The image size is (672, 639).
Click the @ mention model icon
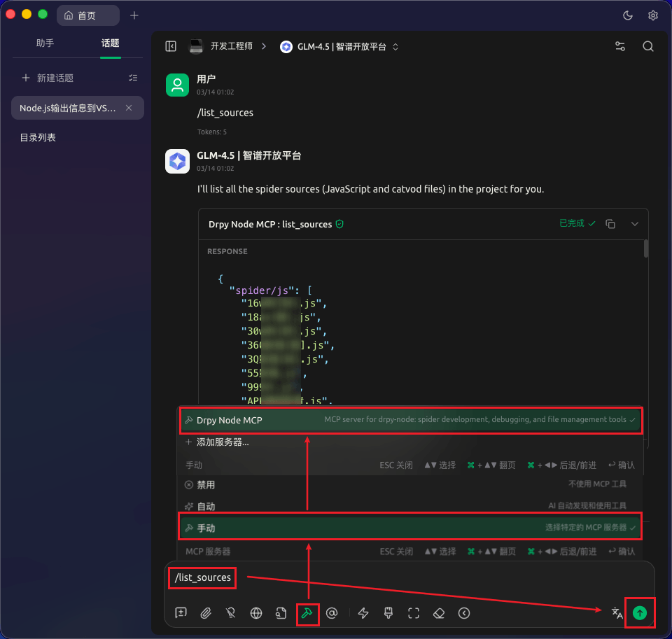coord(332,613)
